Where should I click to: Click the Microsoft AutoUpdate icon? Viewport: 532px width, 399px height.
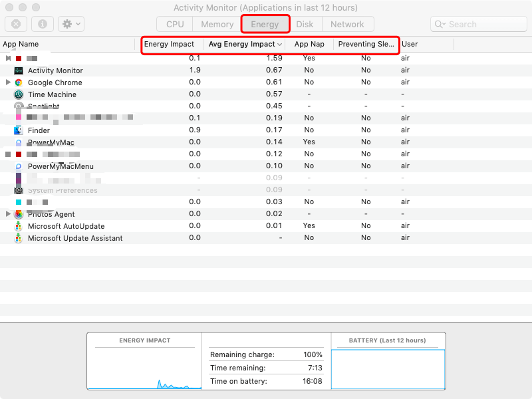[x=19, y=226]
